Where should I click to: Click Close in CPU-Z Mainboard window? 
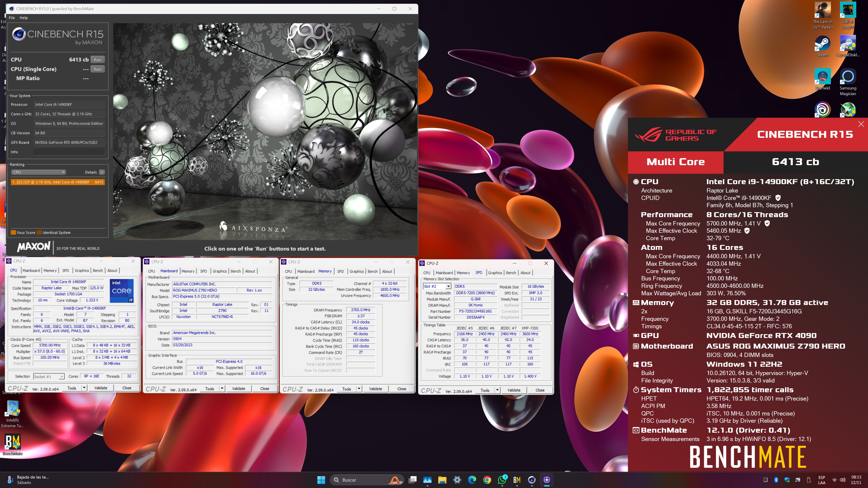(x=264, y=388)
